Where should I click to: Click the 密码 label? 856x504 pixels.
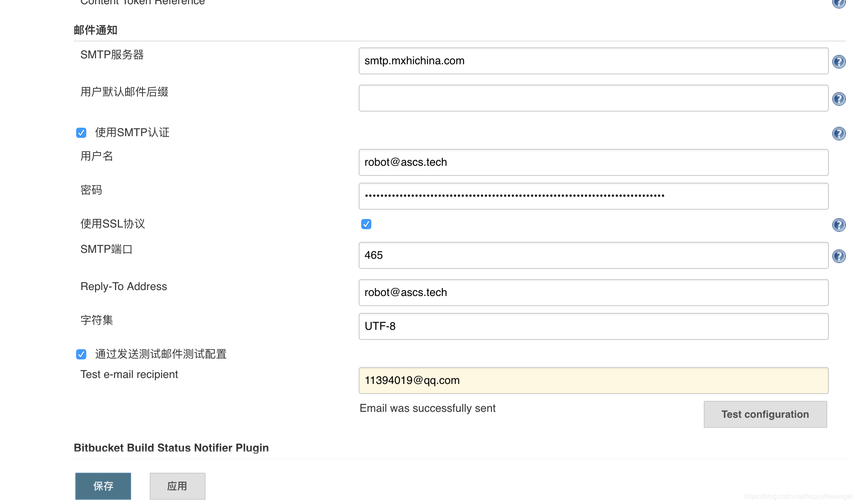tap(91, 190)
